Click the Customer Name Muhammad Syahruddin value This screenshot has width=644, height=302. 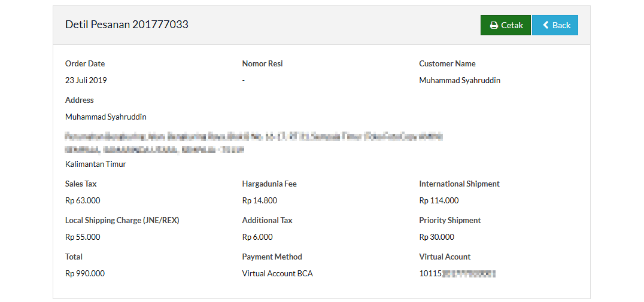point(460,80)
